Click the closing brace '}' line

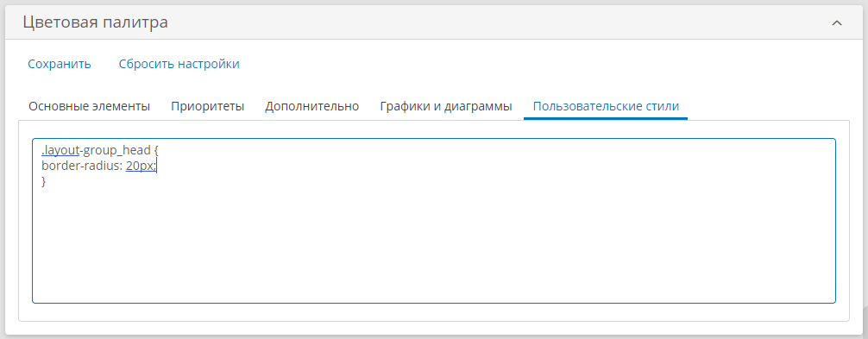[x=44, y=181]
